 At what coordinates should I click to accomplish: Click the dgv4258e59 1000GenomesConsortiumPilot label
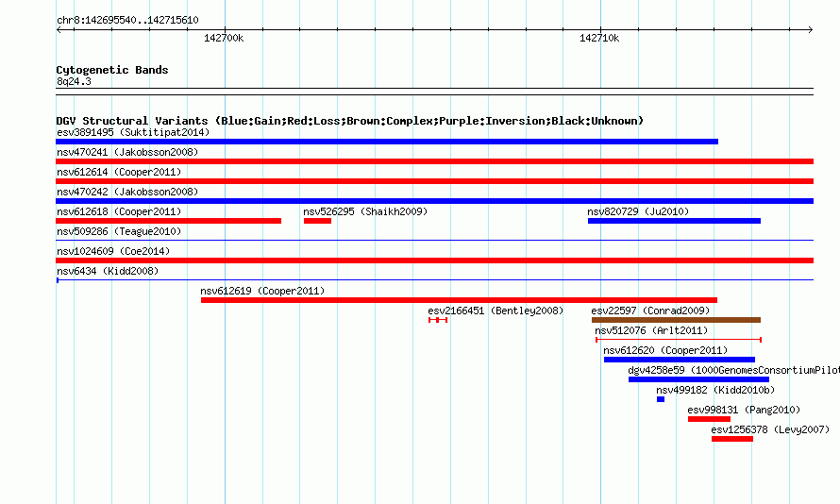point(734,370)
